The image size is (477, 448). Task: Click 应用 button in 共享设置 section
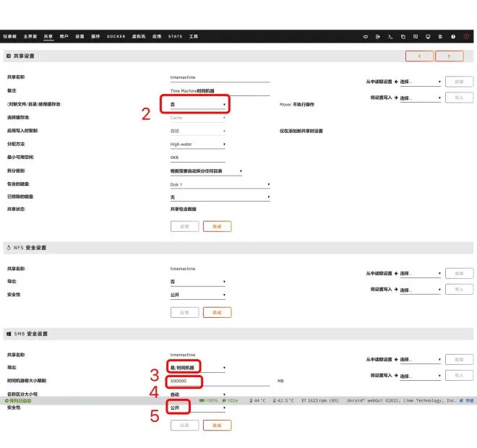pyautogui.click(x=184, y=226)
